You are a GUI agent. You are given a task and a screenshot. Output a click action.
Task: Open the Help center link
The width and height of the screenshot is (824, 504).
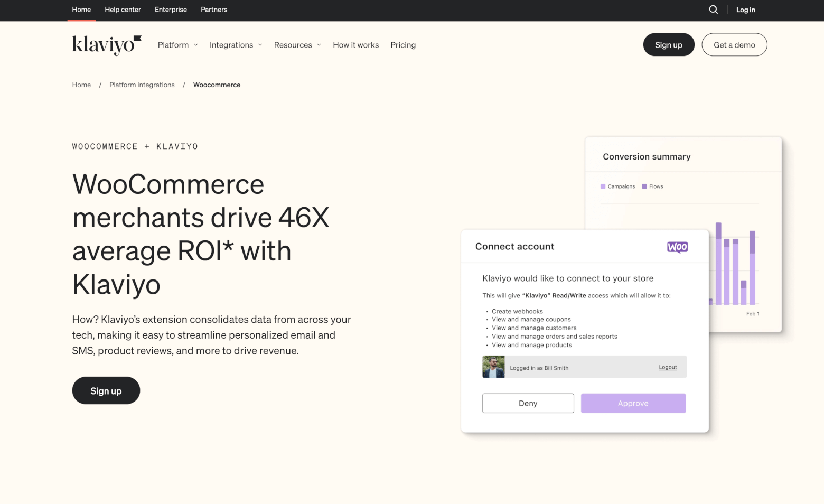click(x=123, y=10)
